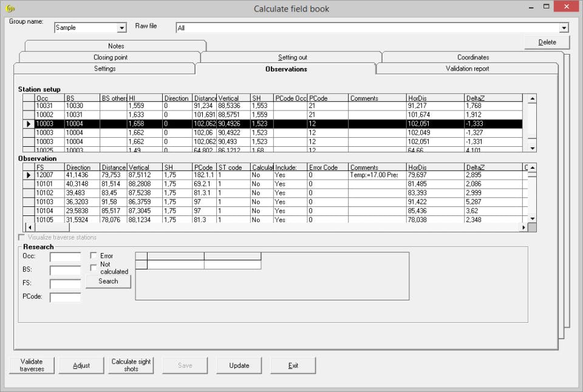Click the Adjust button
583x392 pixels.
[x=81, y=365]
